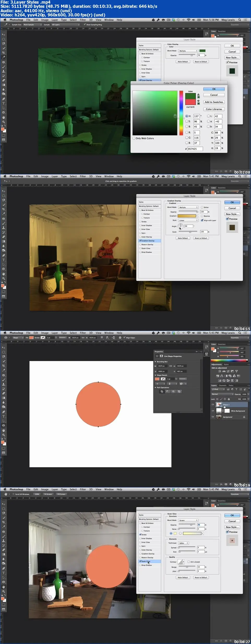Open Color Libraries from Color Picker

214,109
